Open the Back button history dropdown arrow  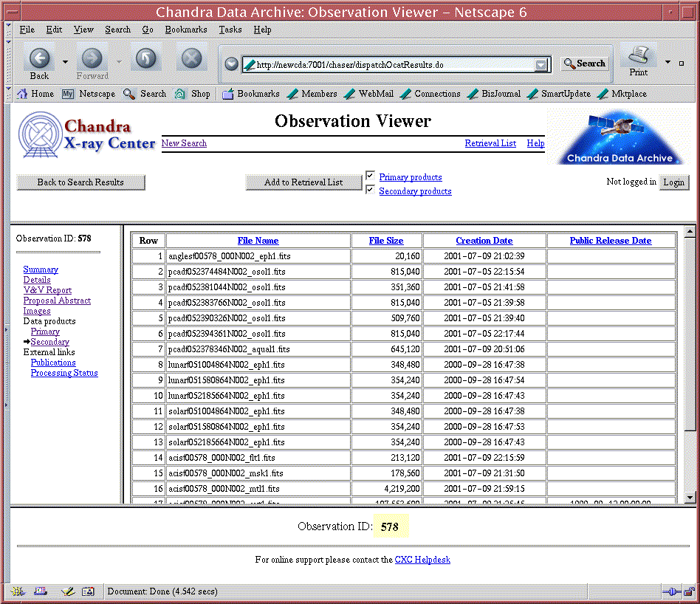click(x=65, y=62)
